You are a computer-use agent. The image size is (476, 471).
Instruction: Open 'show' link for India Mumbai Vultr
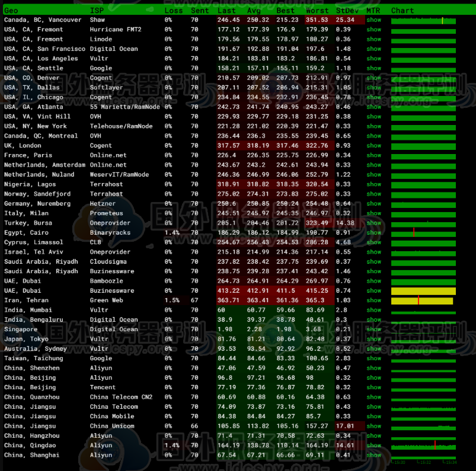click(373, 310)
